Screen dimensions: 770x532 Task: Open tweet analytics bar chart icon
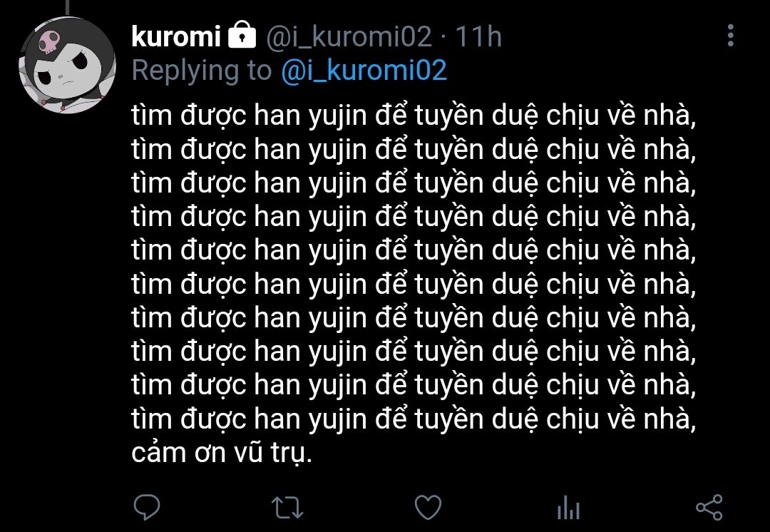coord(569,508)
